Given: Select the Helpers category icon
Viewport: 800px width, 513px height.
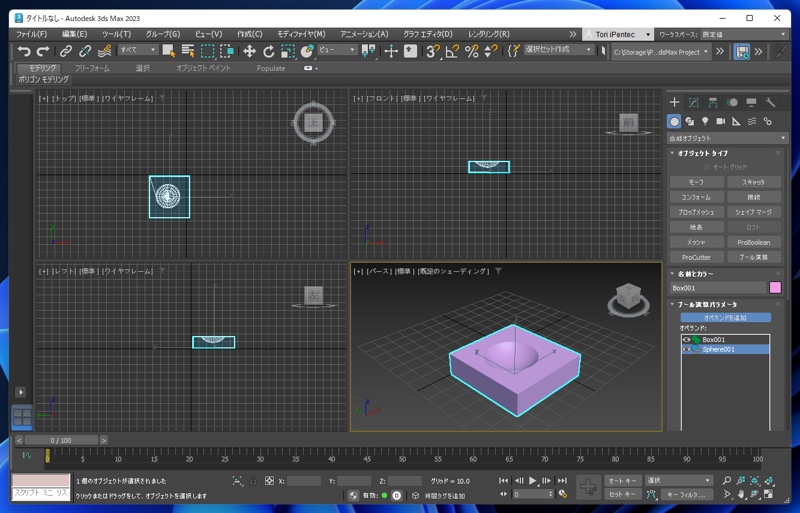Looking at the screenshot, I should [736, 121].
